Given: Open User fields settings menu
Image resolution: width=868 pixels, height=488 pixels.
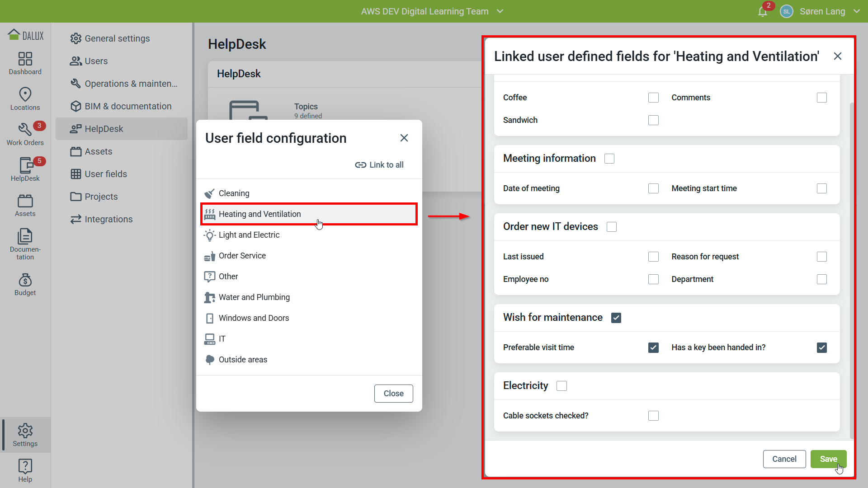Looking at the screenshot, I should [x=106, y=174].
